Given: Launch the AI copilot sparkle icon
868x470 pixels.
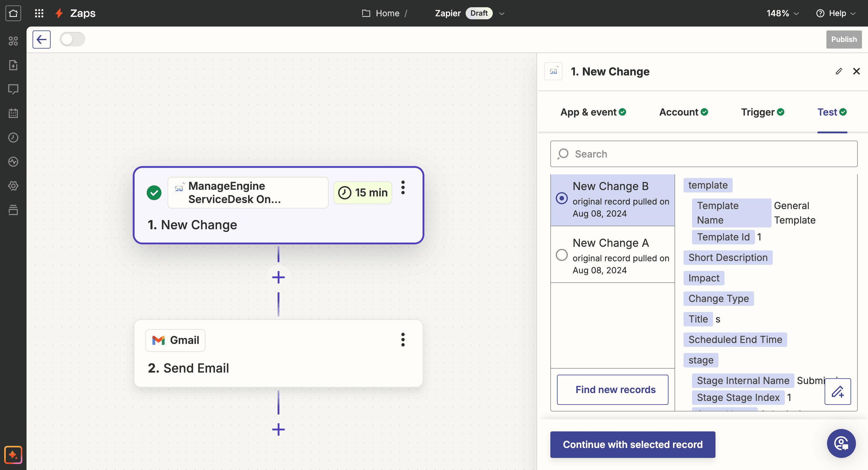Looking at the screenshot, I should (x=13, y=455).
